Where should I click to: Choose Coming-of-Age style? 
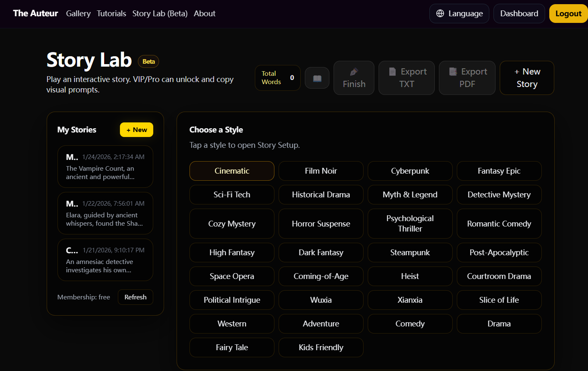[x=321, y=276]
